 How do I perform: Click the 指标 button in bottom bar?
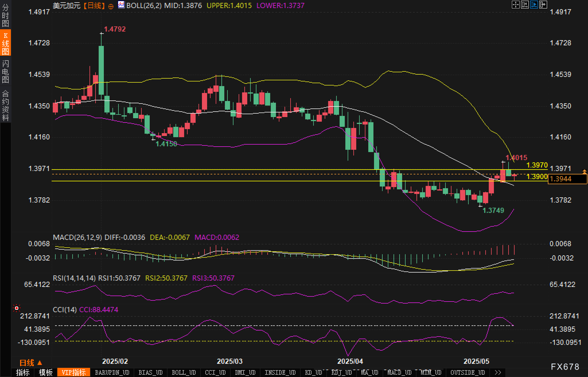(x=23, y=372)
